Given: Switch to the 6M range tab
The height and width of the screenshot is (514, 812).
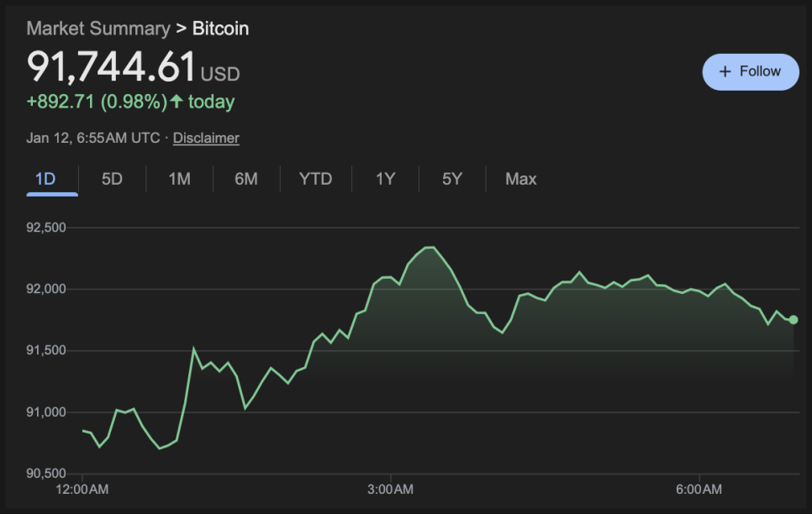Looking at the screenshot, I should pyautogui.click(x=246, y=179).
